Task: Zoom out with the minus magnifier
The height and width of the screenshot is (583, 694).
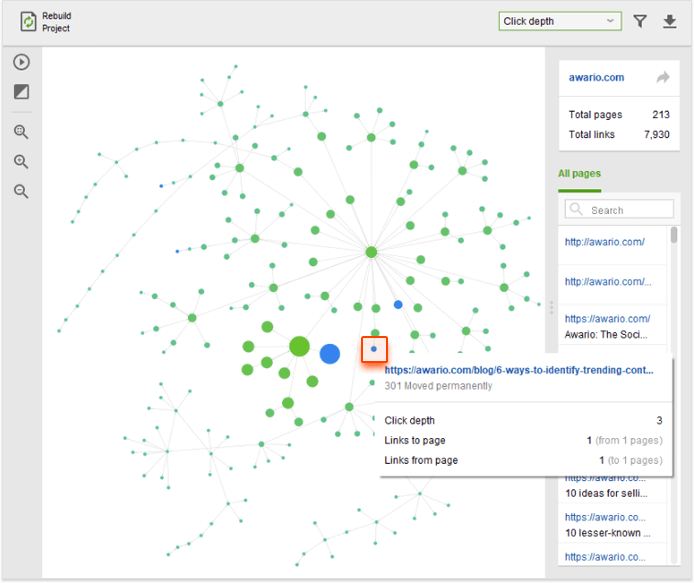Action: point(21,191)
